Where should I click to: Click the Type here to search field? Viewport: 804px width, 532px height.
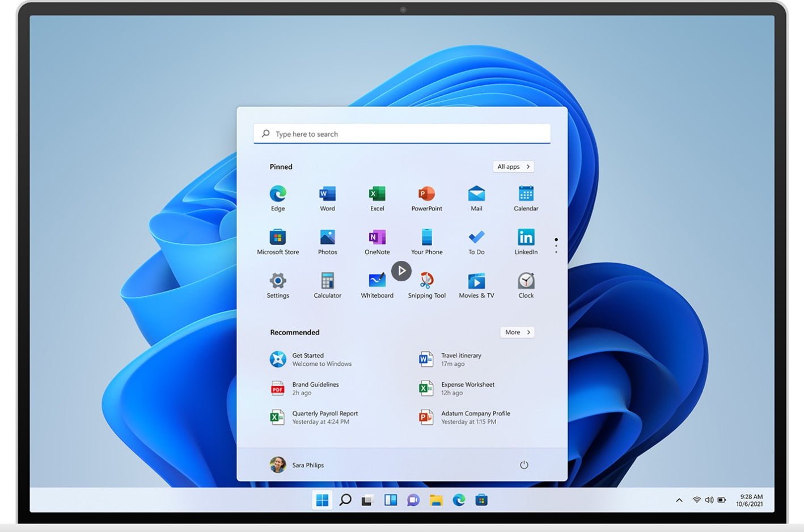[401, 134]
